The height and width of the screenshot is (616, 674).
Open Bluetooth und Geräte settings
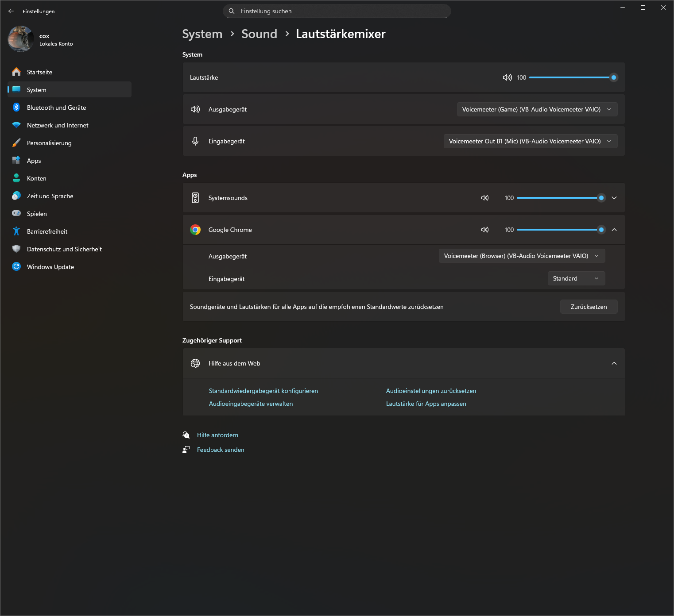click(56, 108)
